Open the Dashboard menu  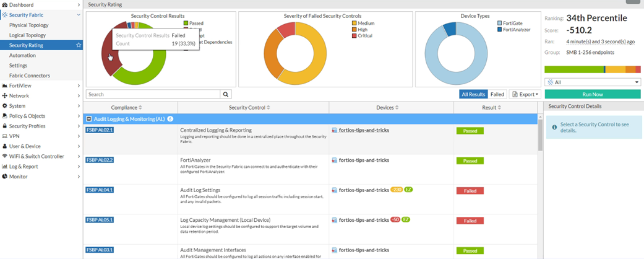[x=41, y=5]
